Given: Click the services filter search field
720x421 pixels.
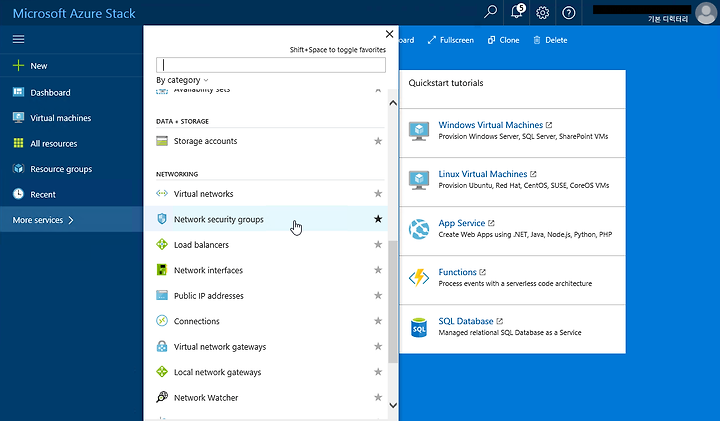Looking at the screenshot, I should (270, 65).
